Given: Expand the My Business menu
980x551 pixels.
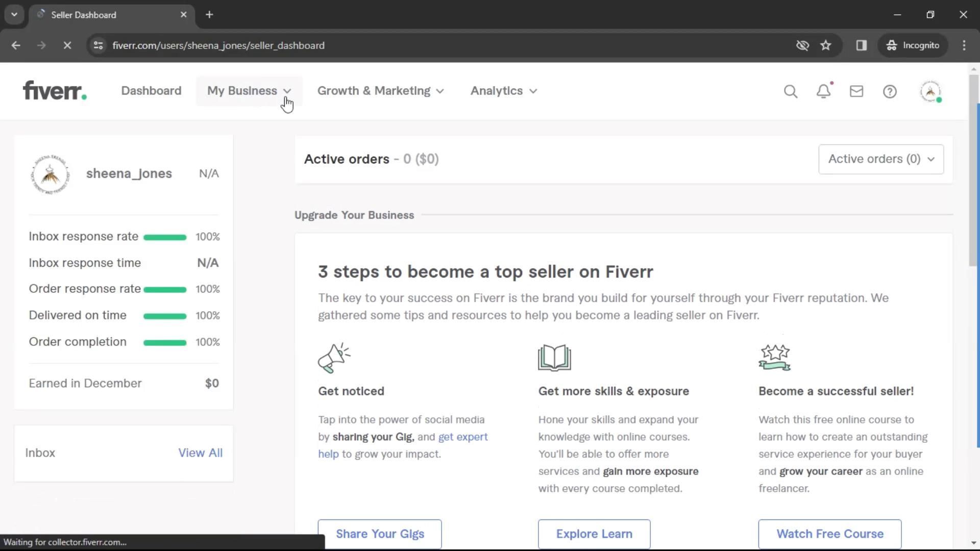Looking at the screenshot, I should tap(249, 91).
